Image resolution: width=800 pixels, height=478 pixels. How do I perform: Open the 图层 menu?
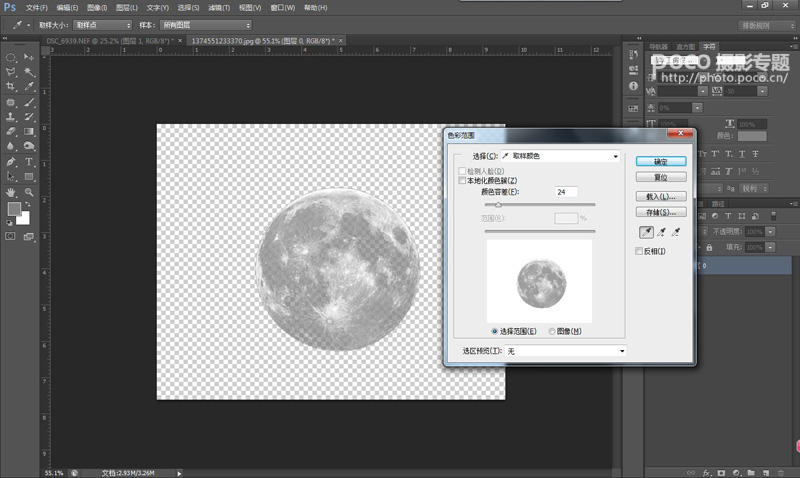127,8
